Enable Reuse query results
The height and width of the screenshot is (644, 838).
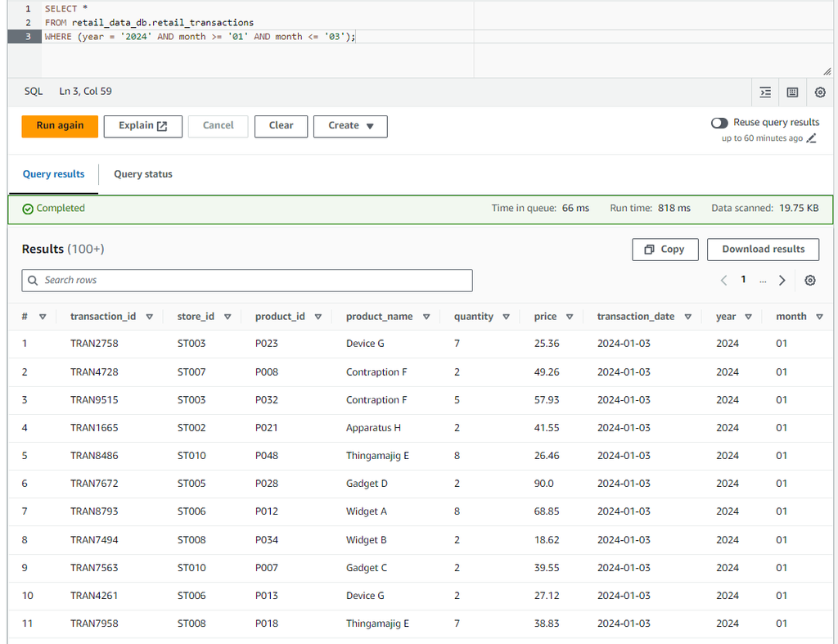(x=719, y=123)
